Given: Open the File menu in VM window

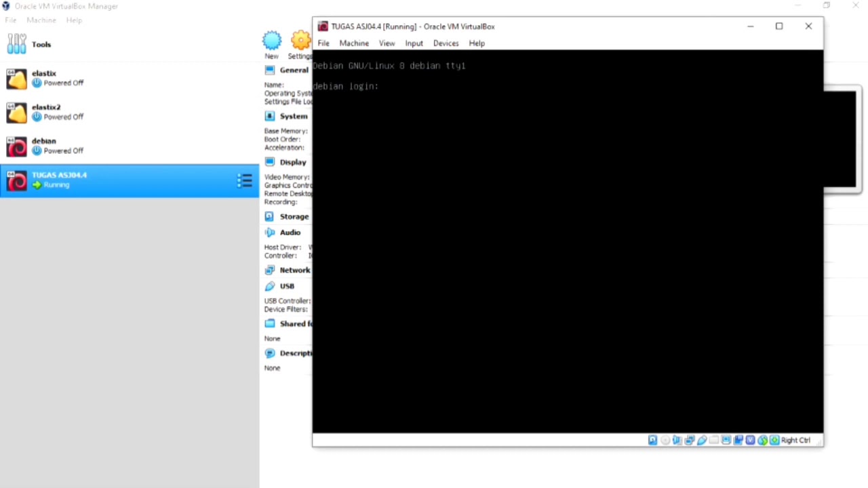Looking at the screenshot, I should [323, 43].
